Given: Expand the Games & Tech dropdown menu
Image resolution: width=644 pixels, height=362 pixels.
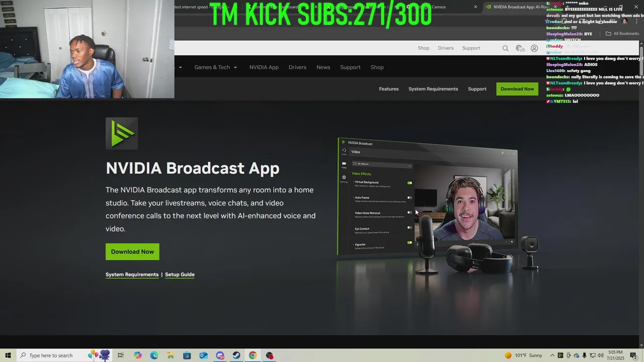Looking at the screenshot, I should [216, 67].
